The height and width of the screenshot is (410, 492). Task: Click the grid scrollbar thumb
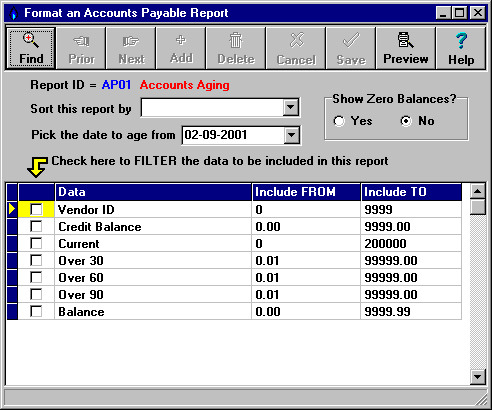tap(477, 207)
